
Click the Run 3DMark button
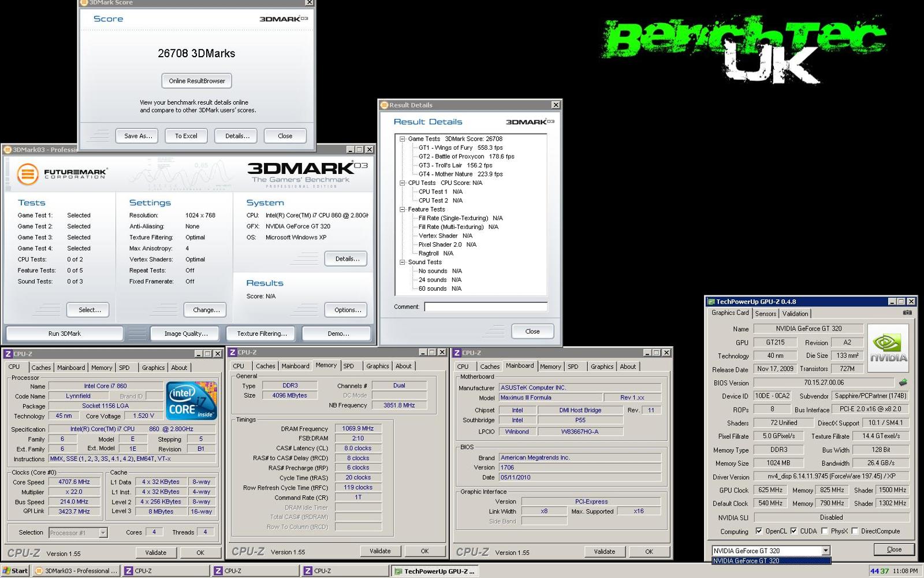(65, 334)
